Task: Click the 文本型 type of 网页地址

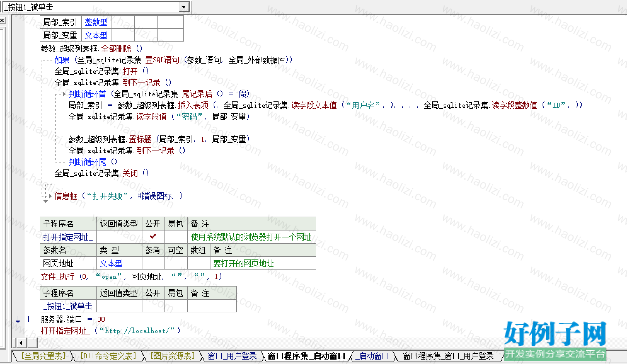Action: (x=119, y=263)
